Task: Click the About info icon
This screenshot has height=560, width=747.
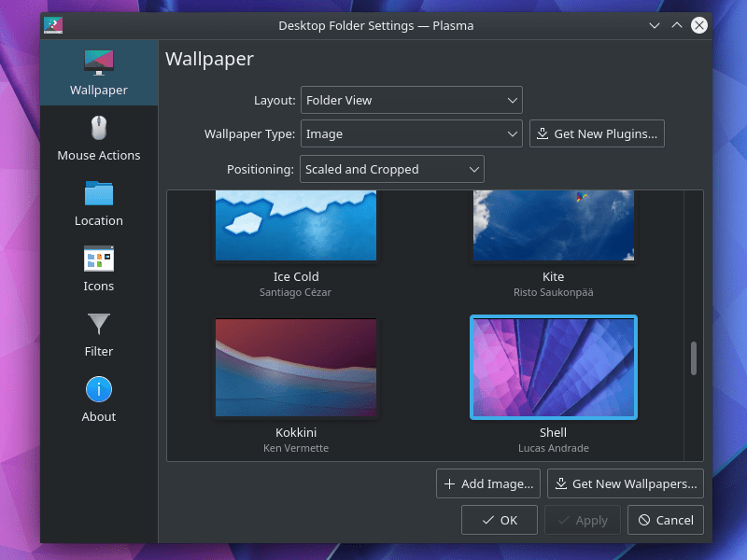Action: click(x=98, y=389)
